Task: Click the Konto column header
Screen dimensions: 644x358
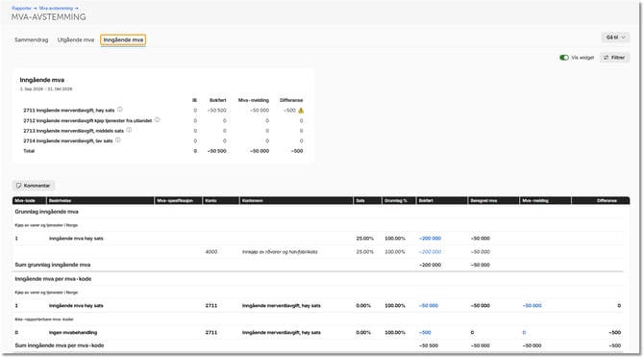Action: tap(220, 200)
